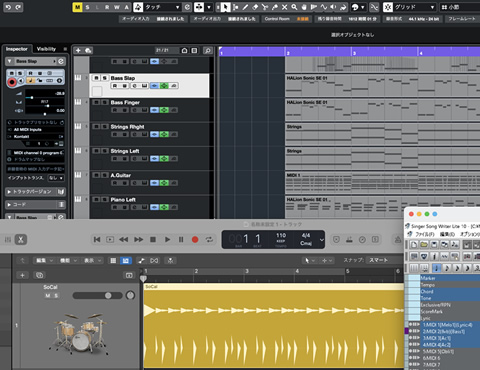Click Edit Instrument icon in Bass Slap inspector header
The height and width of the screenshot is (370, 480).
pos(61,61)
